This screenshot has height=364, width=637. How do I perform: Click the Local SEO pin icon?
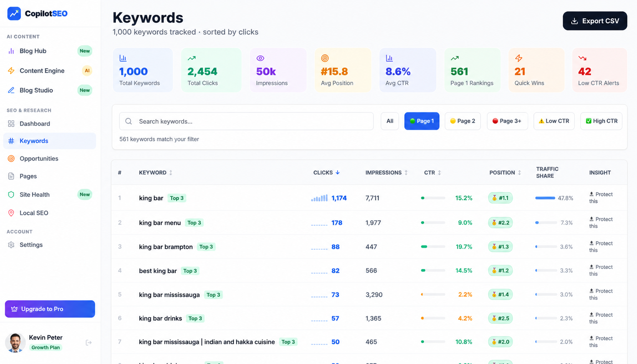[11, 213]
